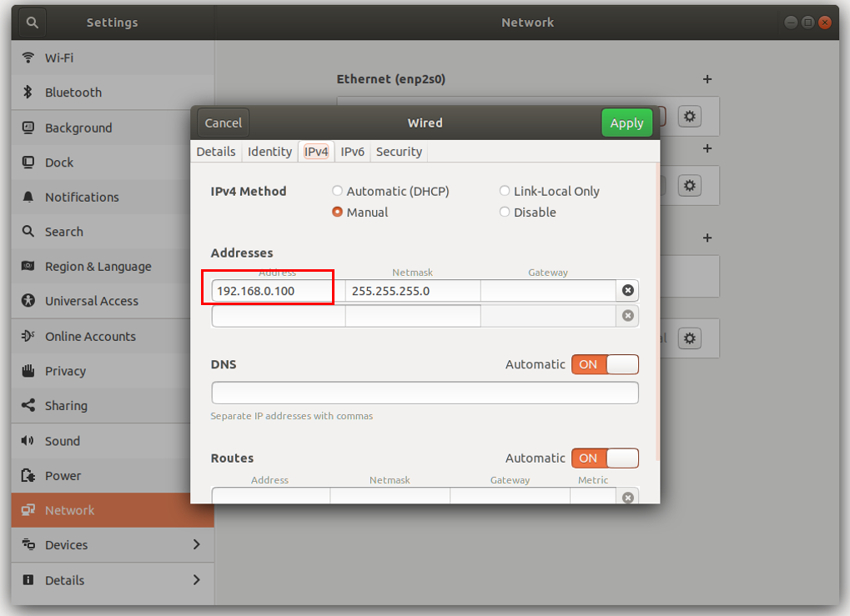Screen dimensions: 850x616
Task: Choose Link-Local Only method
Action: tap(549, 191)
